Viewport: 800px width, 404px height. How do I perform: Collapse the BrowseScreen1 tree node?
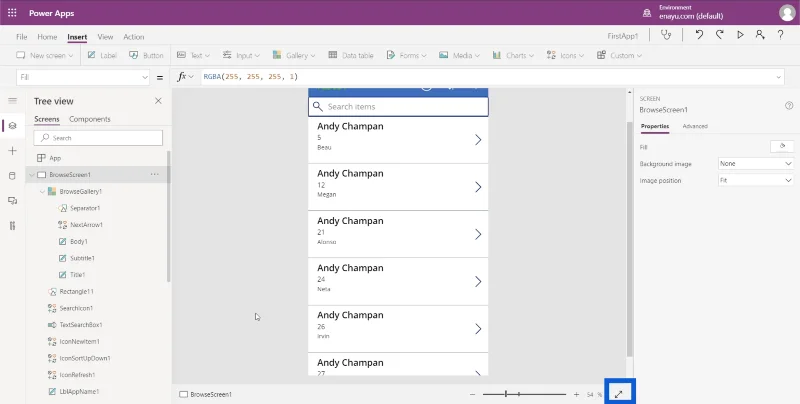(32, 174)
